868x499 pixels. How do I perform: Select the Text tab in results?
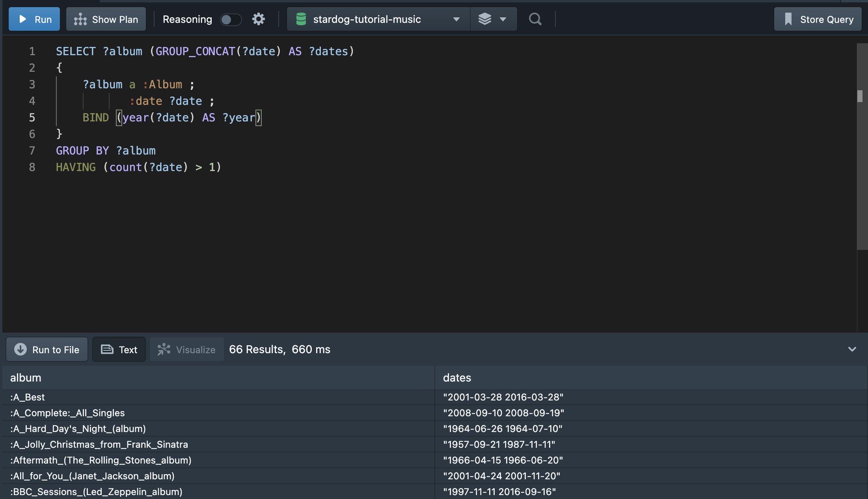[x=119, y=349]
